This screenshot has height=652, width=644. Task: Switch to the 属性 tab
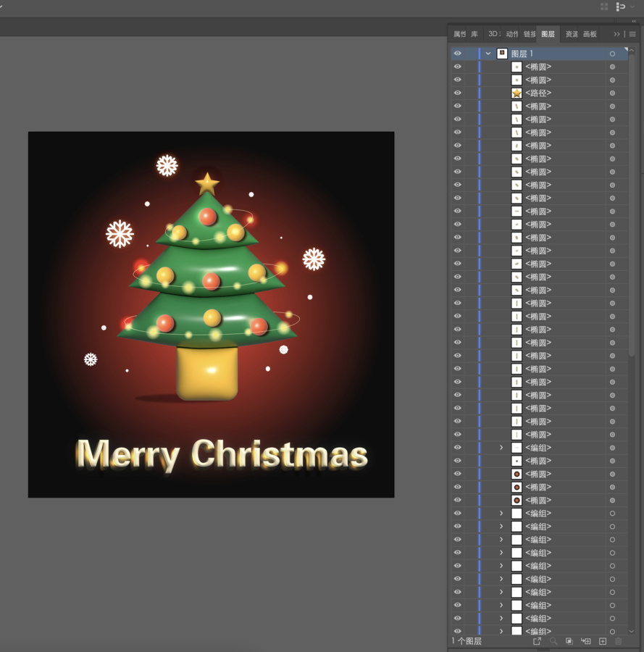(459, 34)
